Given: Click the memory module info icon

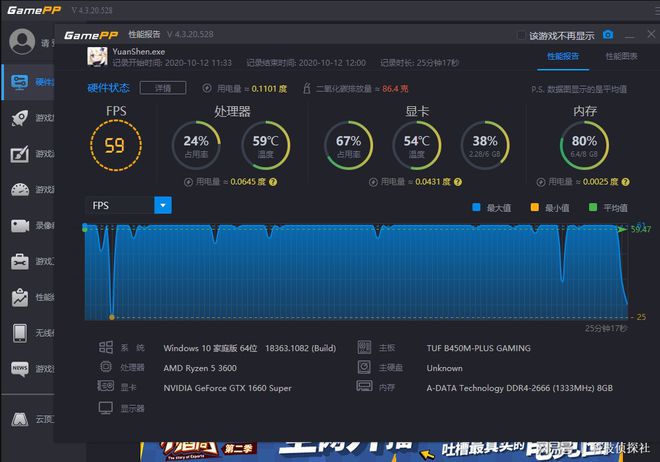Looking at the screenshot, I should tap(364, 386).
